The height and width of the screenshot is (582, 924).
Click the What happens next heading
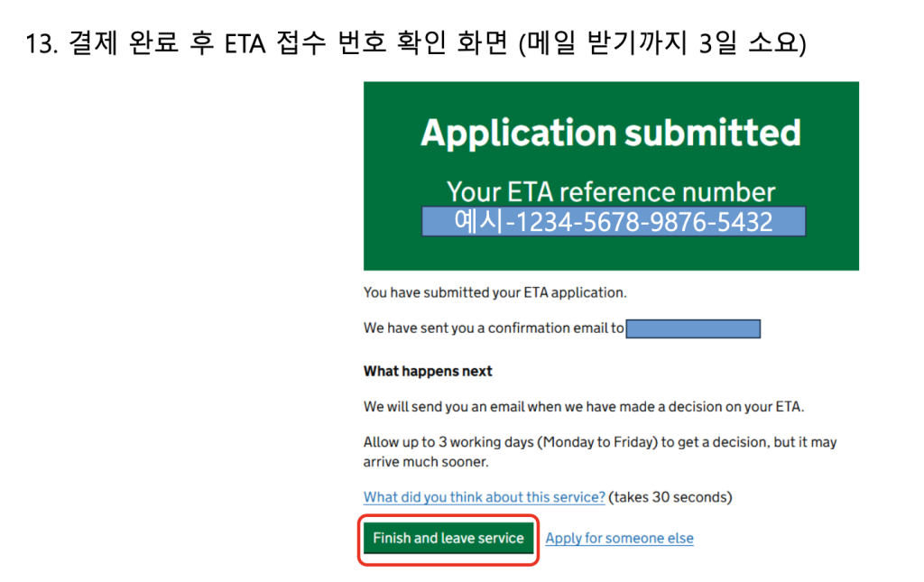[x=428, y=371]
